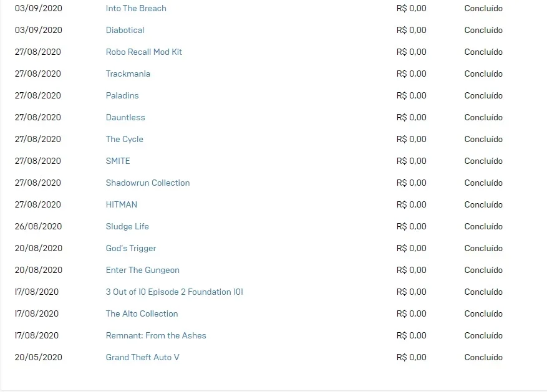Click the R$ 0,00 price for HITMAN
Screen dimensions: 547x392
coord(411,204)
